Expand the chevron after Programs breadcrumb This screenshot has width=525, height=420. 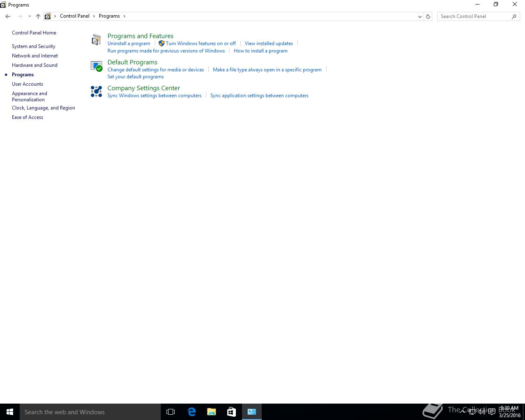[124, 16]
